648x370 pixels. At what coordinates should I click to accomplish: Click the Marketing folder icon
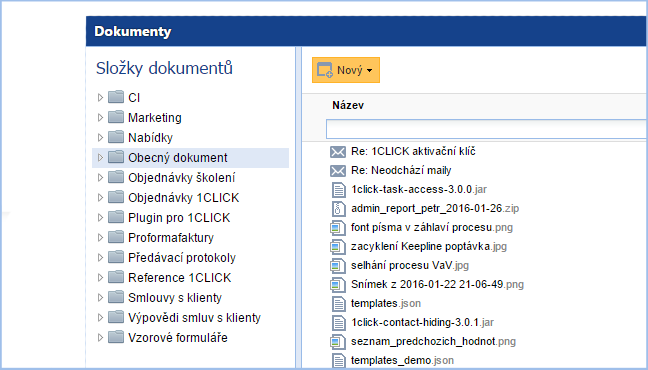[x=116, y=117]
